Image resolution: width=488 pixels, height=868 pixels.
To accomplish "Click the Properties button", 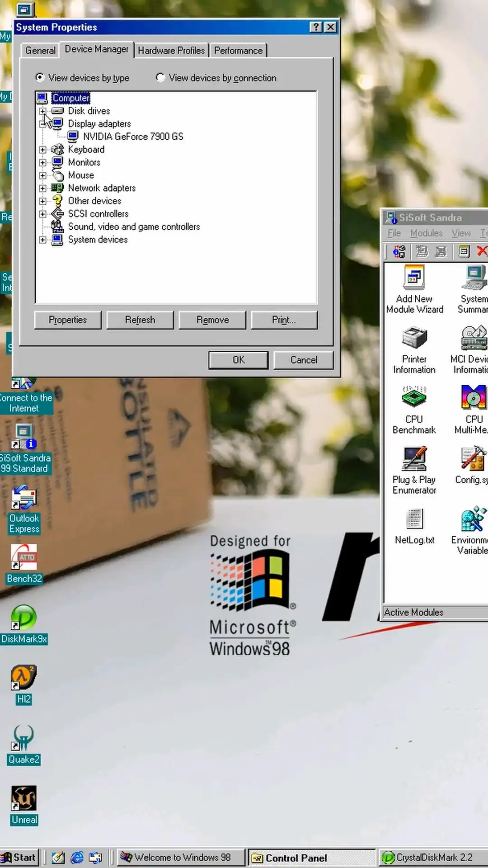I will pyautogui.click(x=68, y=320).
